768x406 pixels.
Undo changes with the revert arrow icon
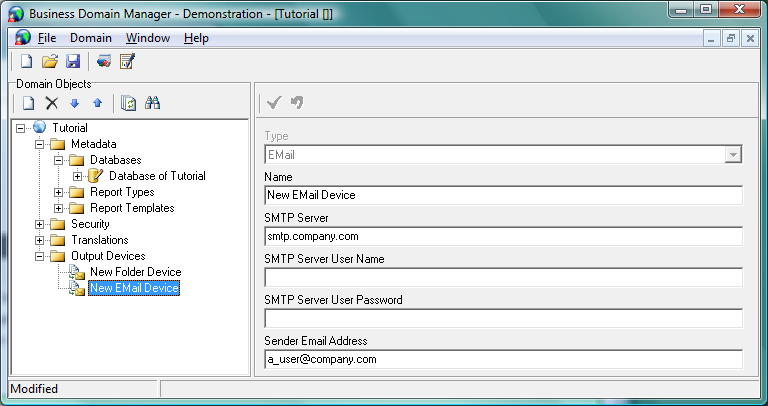coord(297,102)
